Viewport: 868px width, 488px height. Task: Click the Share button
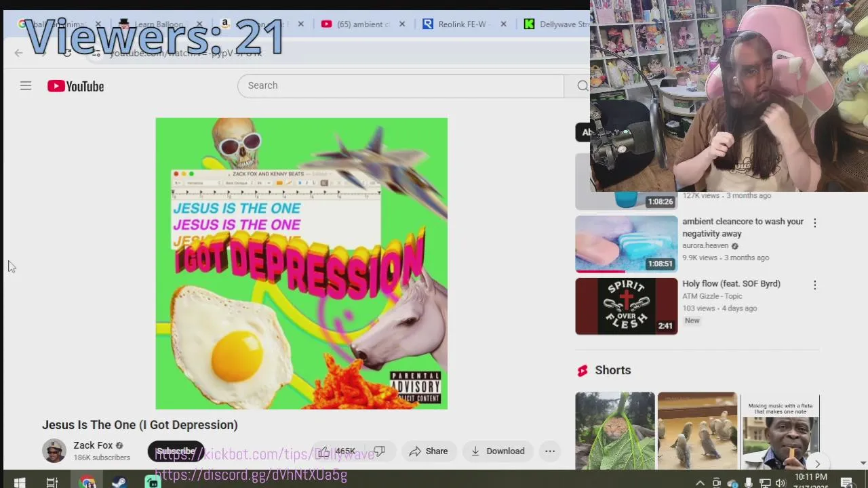(x=430, y=451)
